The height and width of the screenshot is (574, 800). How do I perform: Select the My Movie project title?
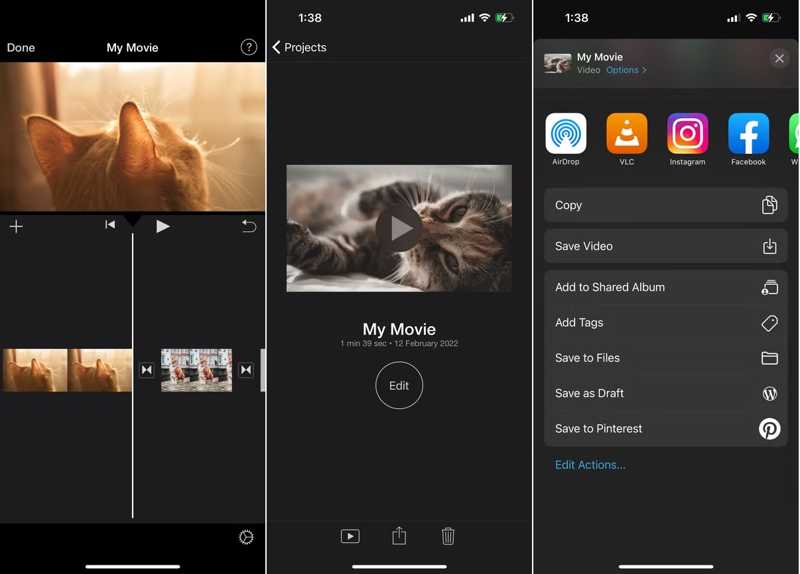(x=399, y=329)
